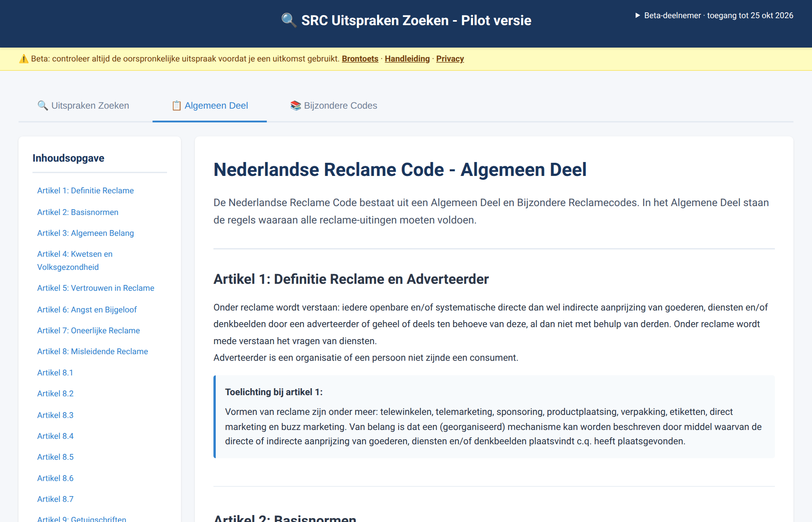Click the magnifier icon in the page header
Screen dimensions: 812x522
pyautogui.click(x=289, y=20)
